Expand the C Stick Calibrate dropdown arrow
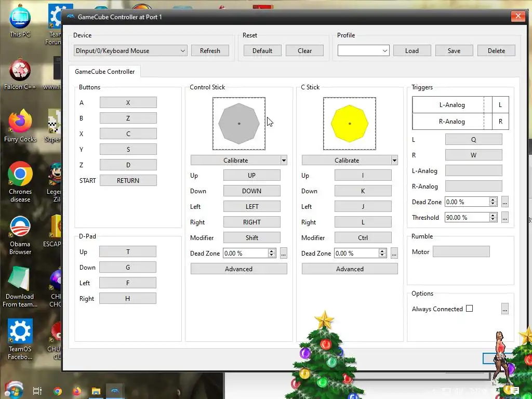This screenshot has width=532, height=399. click(394, 160)
